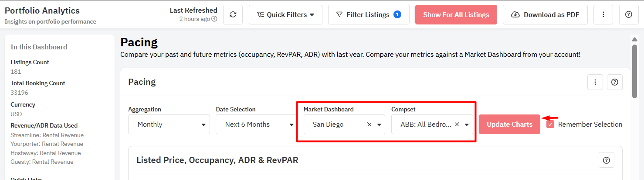Viewport: 644px width, 180px height.
Task: Open the top bar three-dots menu
Action: [603, 14]
